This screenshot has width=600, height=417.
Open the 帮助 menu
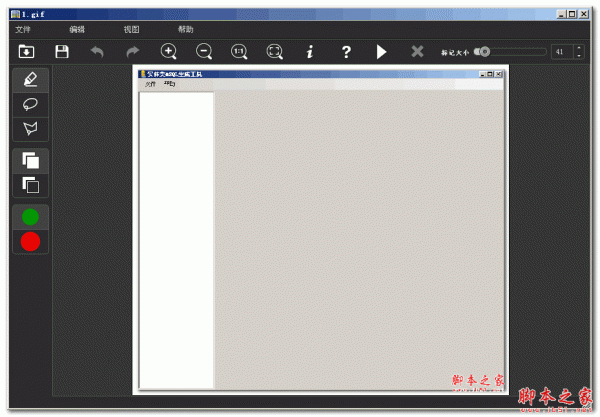(x=185, y=29)
